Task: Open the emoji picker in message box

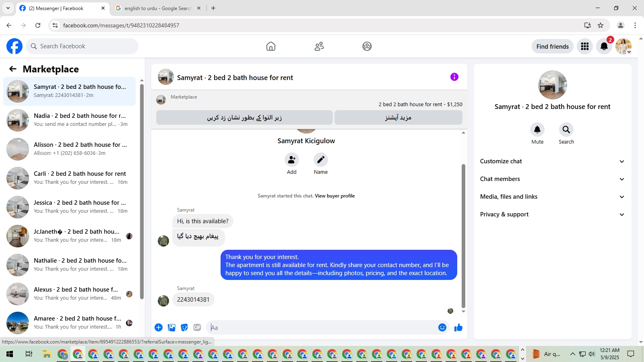Action: (x=442, y=327)
